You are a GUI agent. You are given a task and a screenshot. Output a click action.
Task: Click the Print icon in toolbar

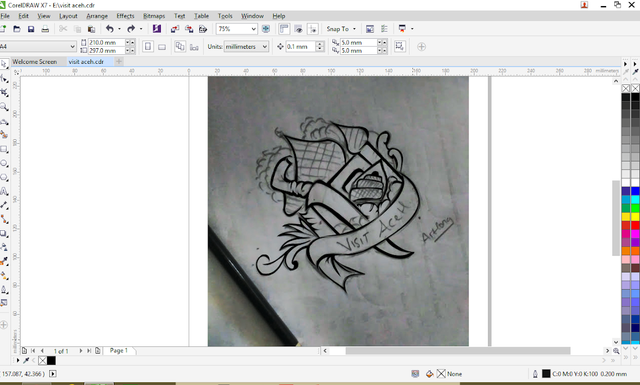point(45,29)
